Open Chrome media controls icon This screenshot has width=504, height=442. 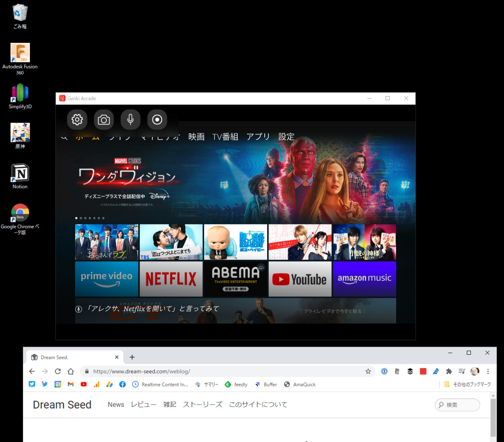(462, 371)
